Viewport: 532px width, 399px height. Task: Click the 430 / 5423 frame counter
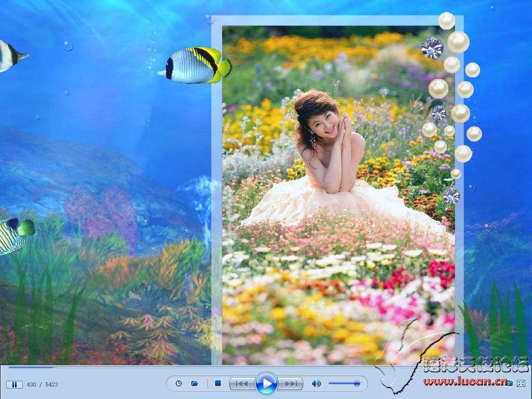point(43,384)
